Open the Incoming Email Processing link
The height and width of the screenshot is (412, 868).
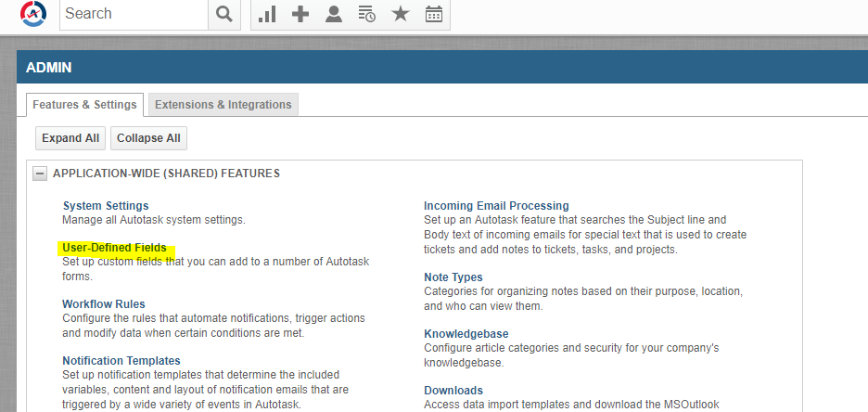496,205
